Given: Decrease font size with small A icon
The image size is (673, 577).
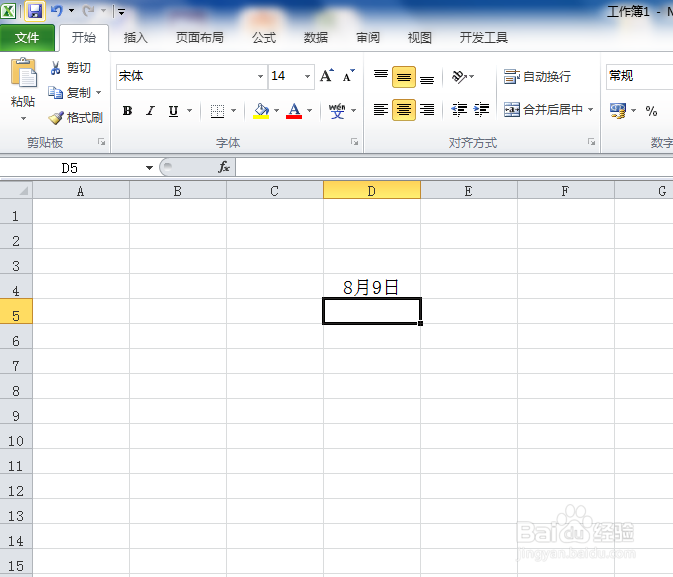Looking at the screenshot, I should tap(348, 76).
